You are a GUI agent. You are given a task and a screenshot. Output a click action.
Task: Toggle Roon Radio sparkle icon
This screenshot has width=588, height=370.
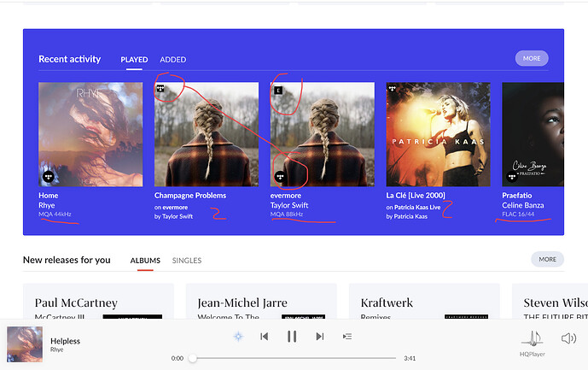tap(238, 336)
